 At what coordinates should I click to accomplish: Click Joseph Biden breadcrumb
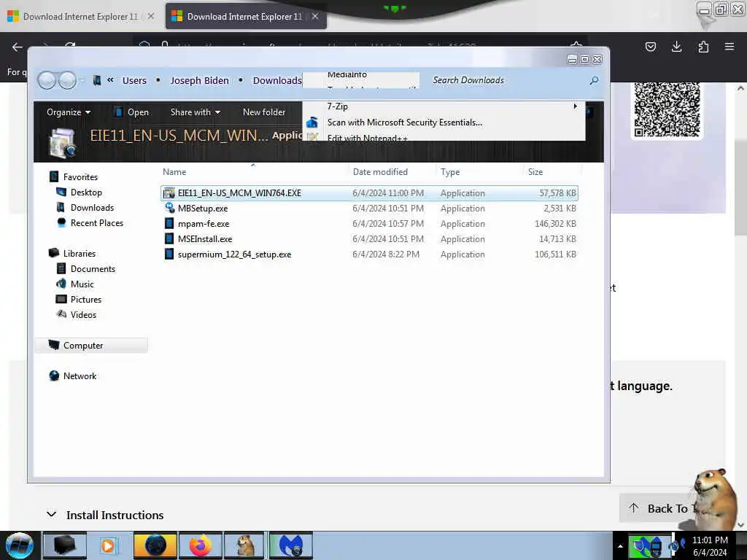pos(199,80)
